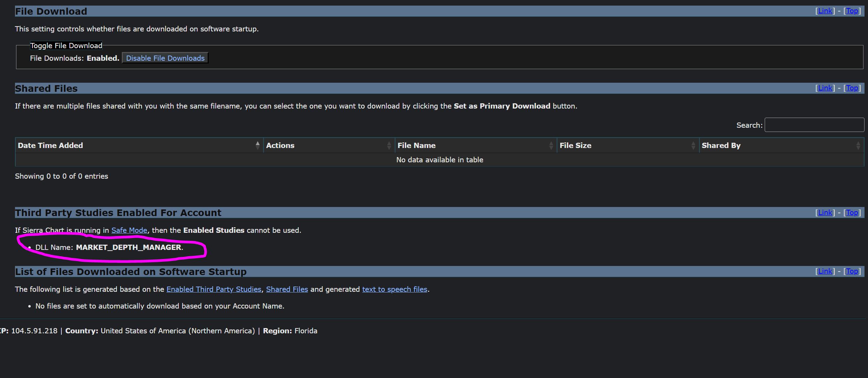Sort the table by Shared By

(858, 146)
